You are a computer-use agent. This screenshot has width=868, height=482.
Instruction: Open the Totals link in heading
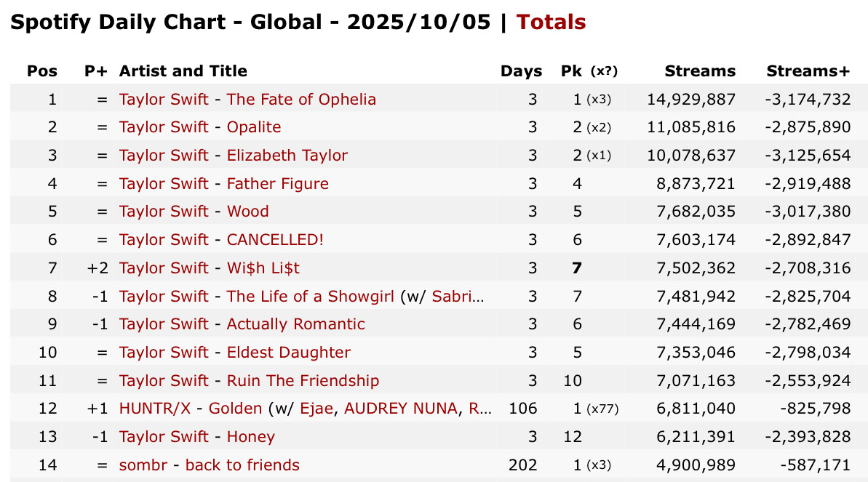[551, 23]
